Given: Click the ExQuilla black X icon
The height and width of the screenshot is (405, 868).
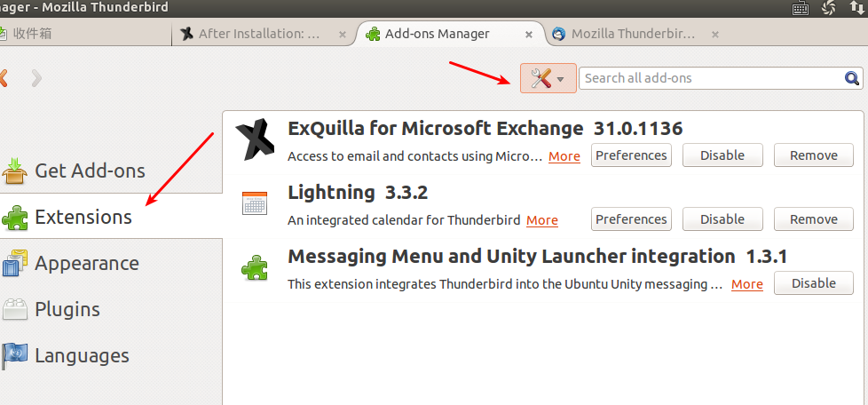Looking at the screenshot, I should tap(255, 139).
